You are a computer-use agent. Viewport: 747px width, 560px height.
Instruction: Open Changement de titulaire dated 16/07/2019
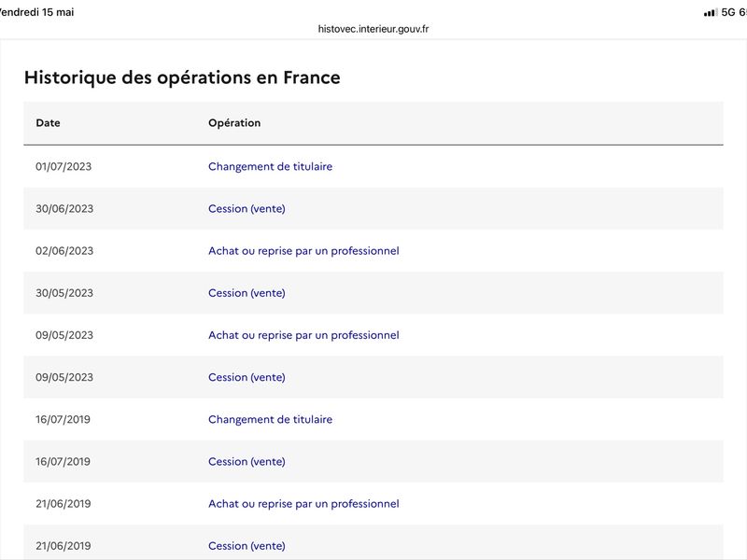pyautogui.click(x=270, y=419)
